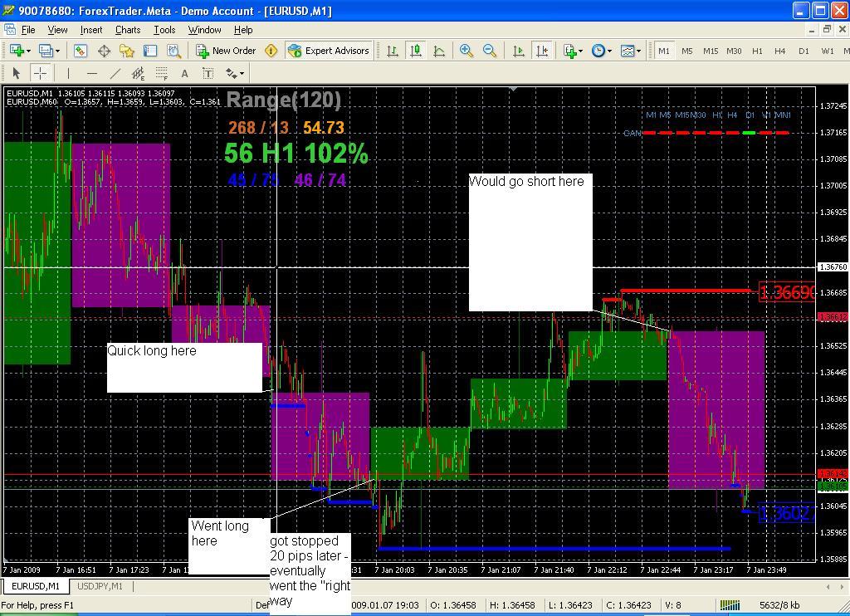Switch chart to bar chart mode
The image size is (850, 616).
pyautogui.click(x=393, y=51)
